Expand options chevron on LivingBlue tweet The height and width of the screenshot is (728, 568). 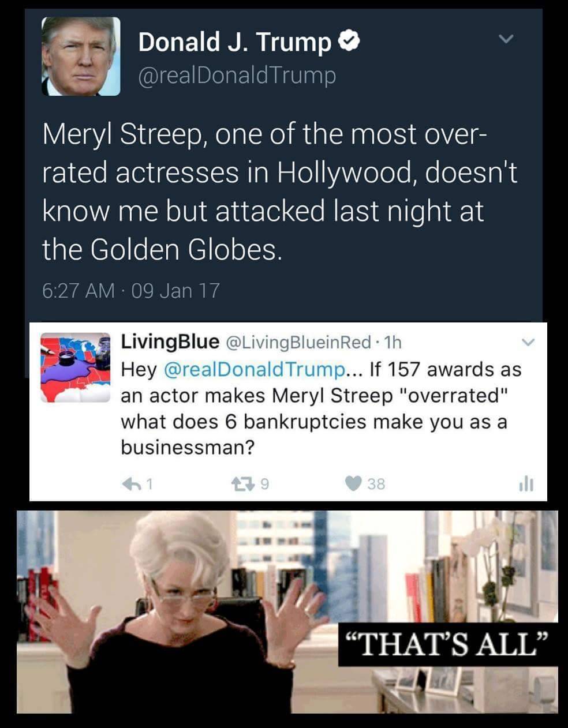(528, 342)
